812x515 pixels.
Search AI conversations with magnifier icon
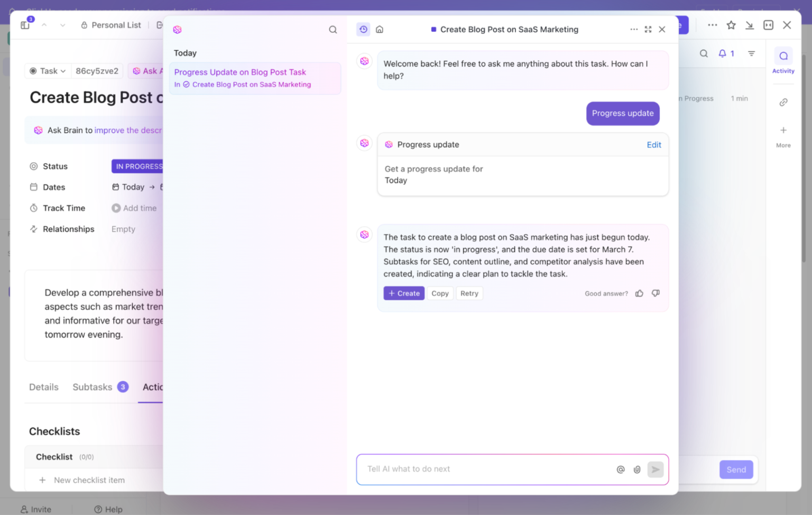[x=333, y=29]
